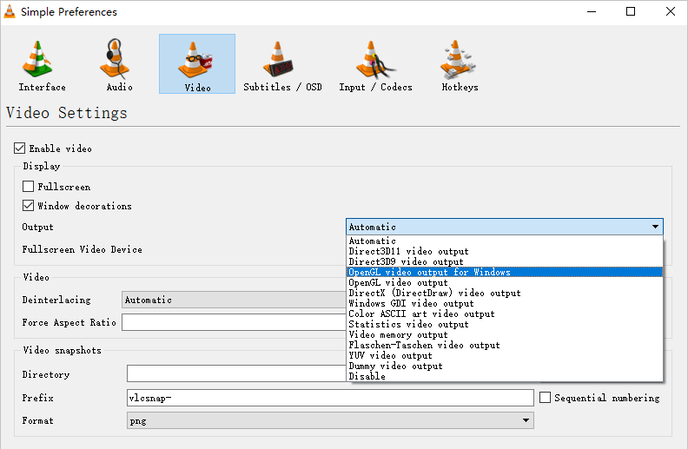688x449 pixels.
Task: Collapse the Output dropdown showing Automatic
Action: pyautogui.click(x=505, y=227)
